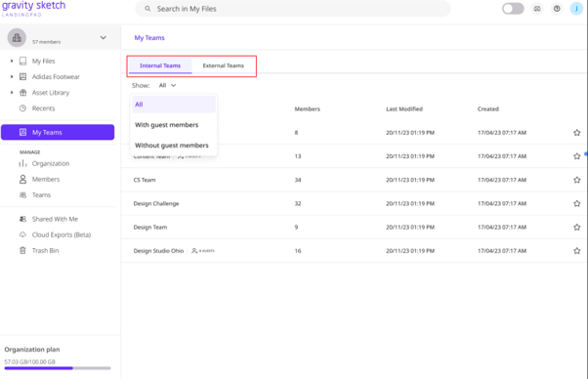Star the Design Challenge row
The image size is (588, 379).
tap(576, 203)
